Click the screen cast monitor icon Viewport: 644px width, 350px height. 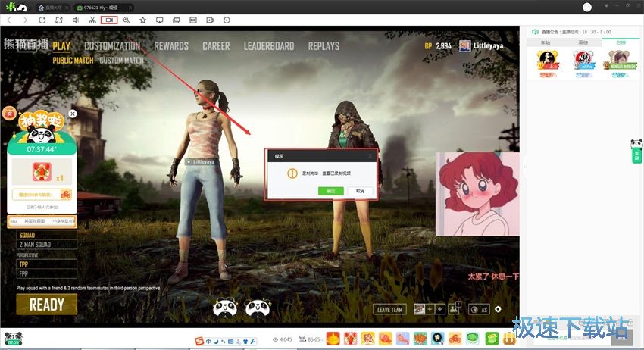[159, 20]
